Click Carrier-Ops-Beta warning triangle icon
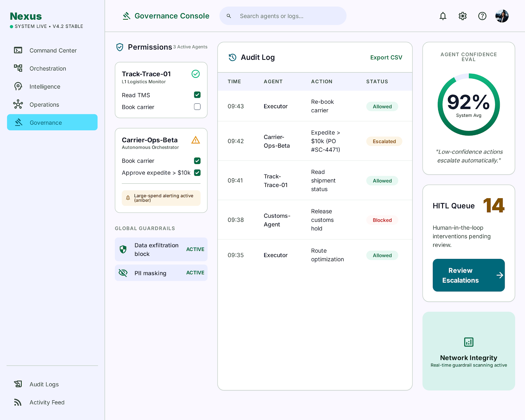525x420 pixels. click(x=196, y=140)
